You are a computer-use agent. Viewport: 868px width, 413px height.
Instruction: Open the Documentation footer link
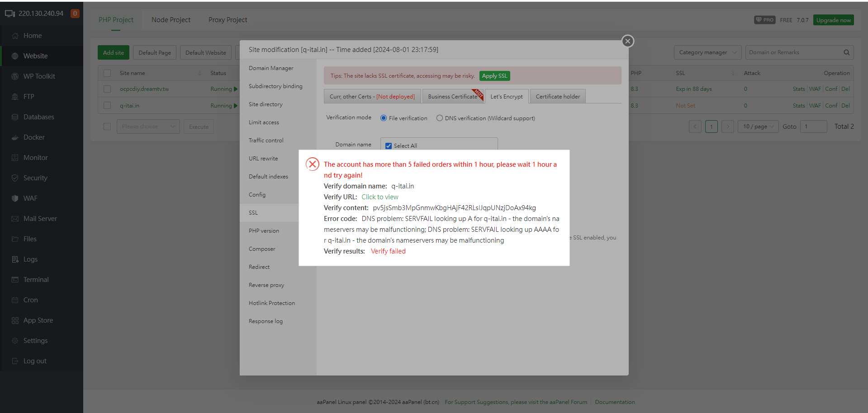tap(615, 402)
